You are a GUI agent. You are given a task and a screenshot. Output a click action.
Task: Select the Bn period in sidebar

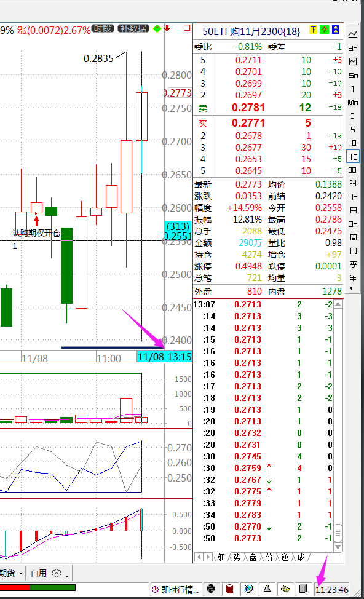pos(353,48)
